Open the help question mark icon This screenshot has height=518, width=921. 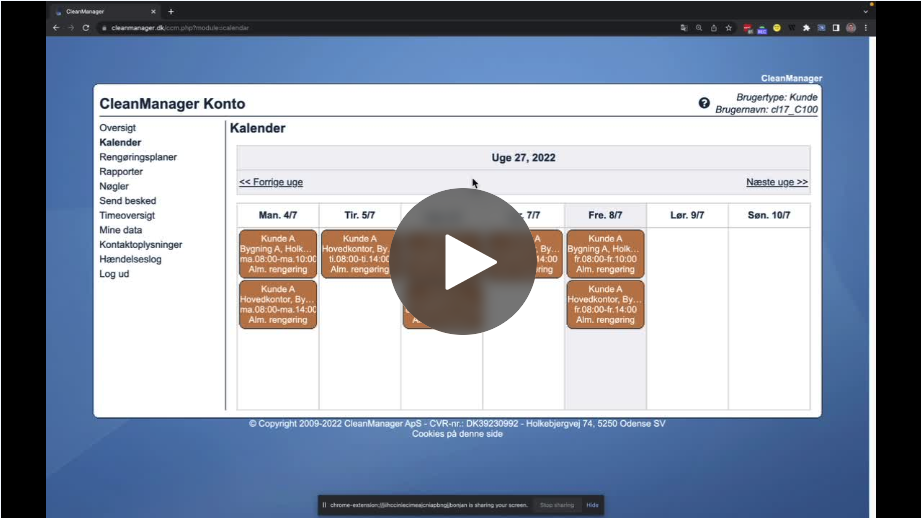tap(704, 103)
